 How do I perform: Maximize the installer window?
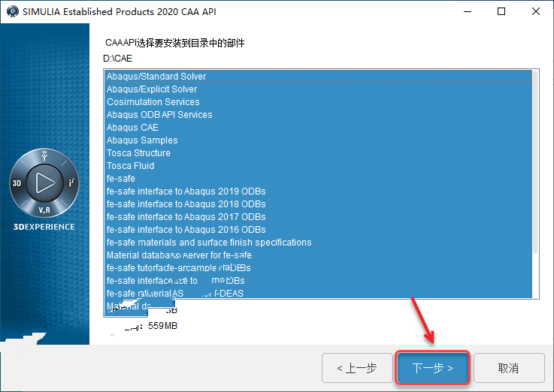pos(501,11)
